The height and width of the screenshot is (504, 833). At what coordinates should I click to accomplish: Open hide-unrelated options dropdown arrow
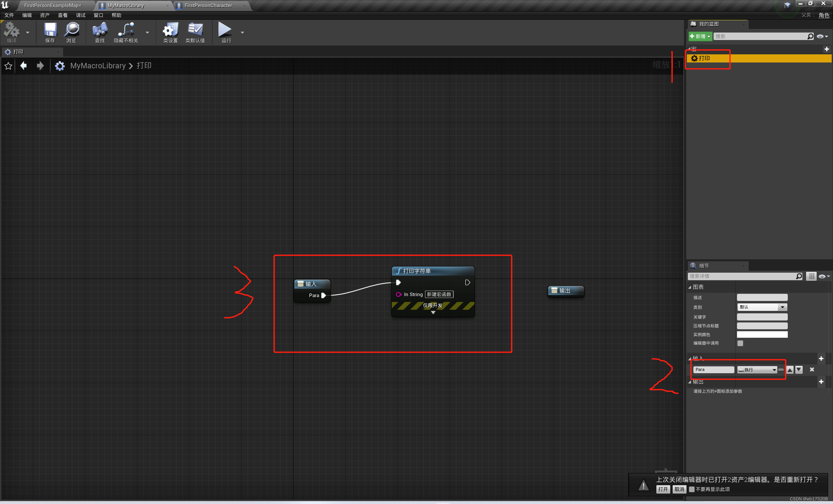click(147, 33)
